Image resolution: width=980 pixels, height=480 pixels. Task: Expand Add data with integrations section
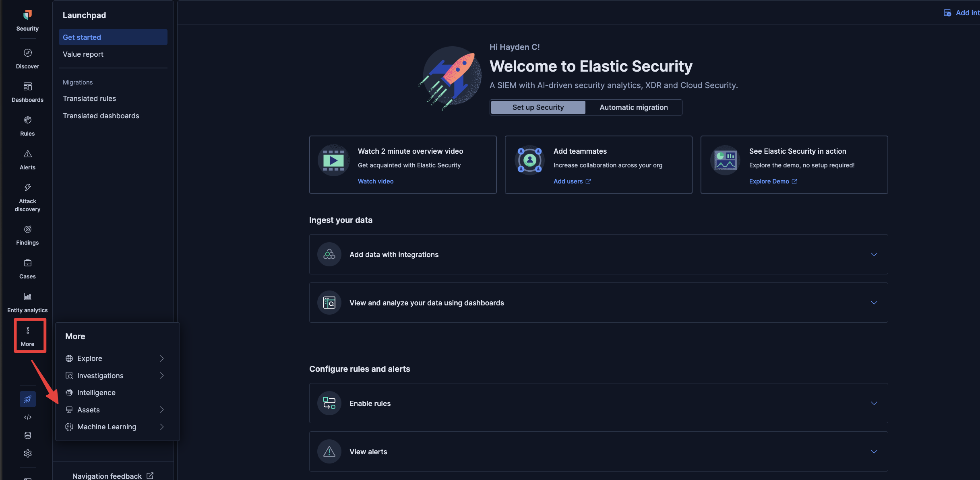(x=874, y=254)
